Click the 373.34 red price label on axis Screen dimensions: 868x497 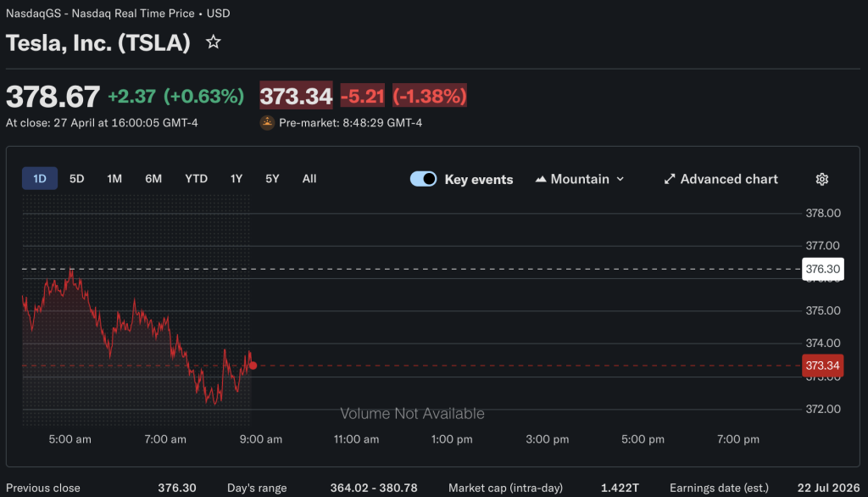tap(822, 366)
